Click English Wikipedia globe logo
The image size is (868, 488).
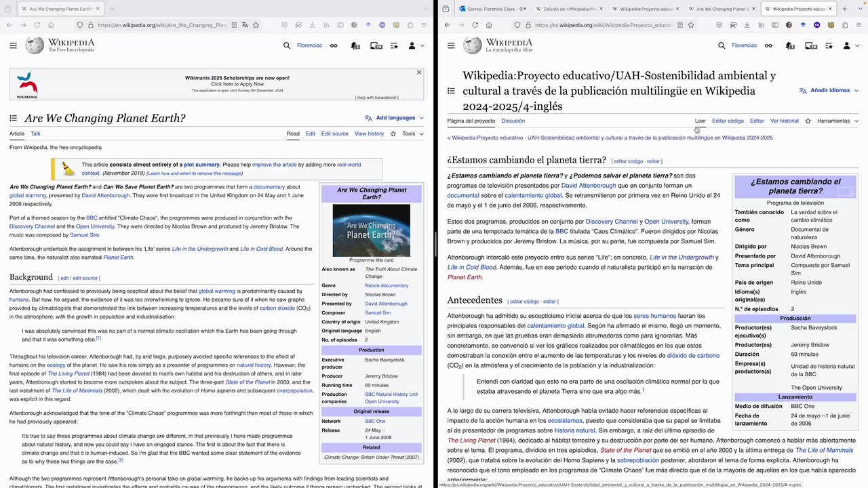(x=35, y=45)
